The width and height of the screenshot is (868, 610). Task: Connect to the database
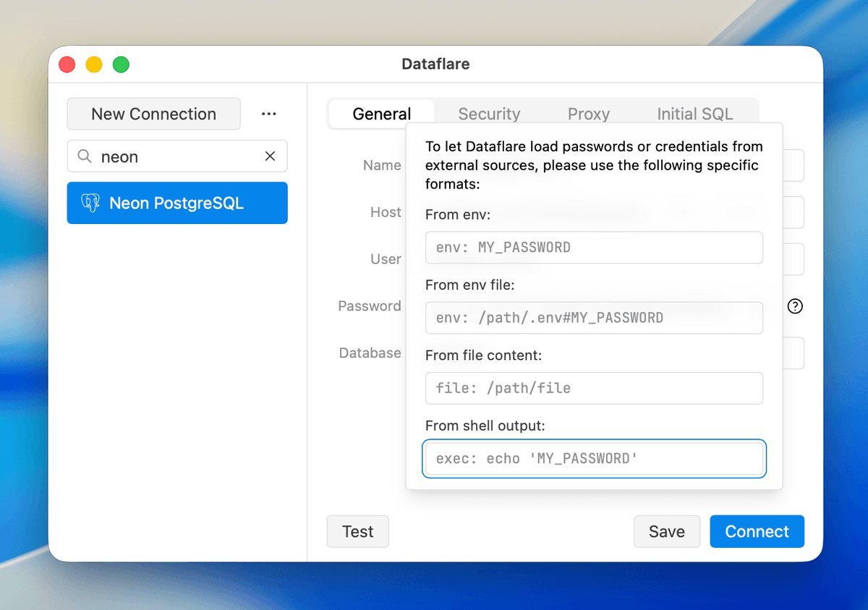757,531
